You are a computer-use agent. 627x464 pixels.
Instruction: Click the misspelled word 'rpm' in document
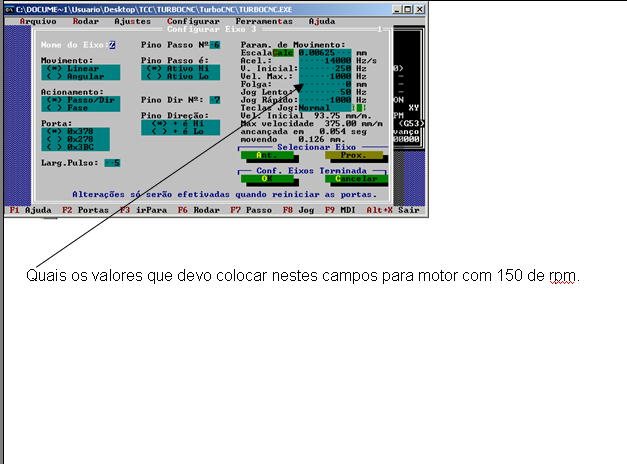click(562, 276)
